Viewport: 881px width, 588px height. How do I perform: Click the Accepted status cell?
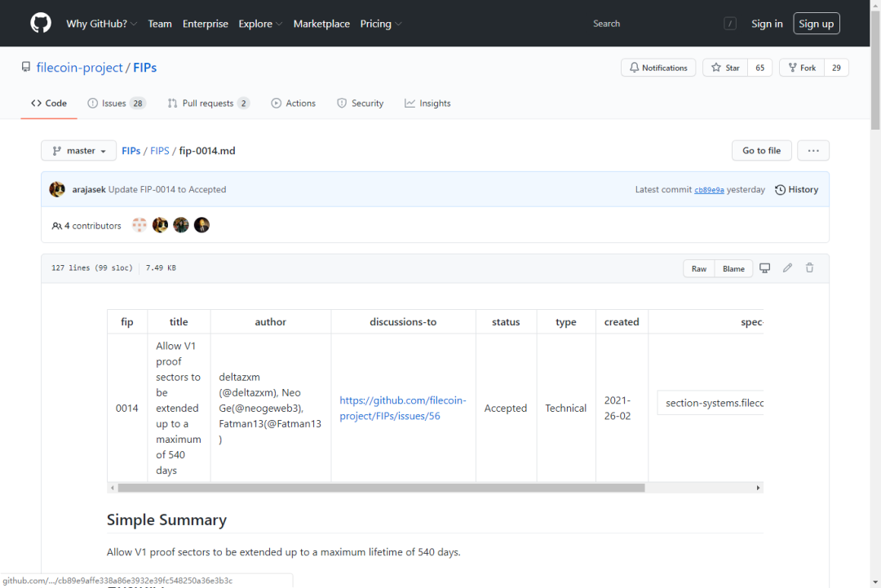pos(506,409)
